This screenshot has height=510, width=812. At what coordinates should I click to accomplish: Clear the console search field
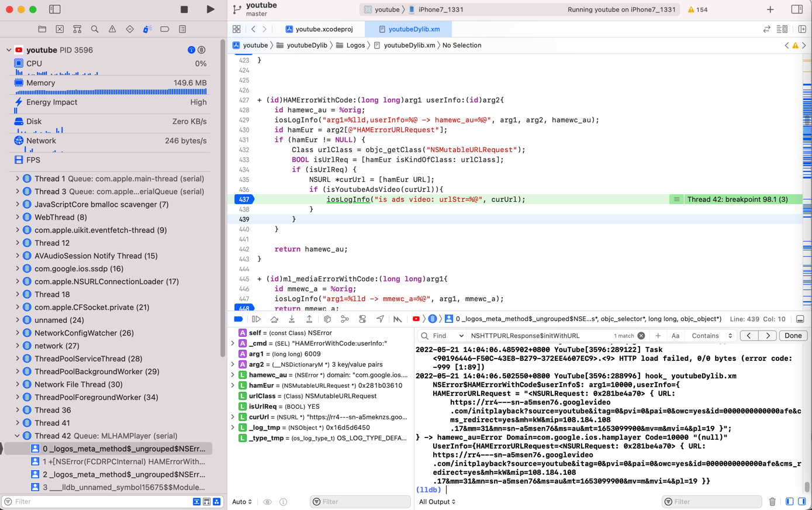tap(641, 336)
